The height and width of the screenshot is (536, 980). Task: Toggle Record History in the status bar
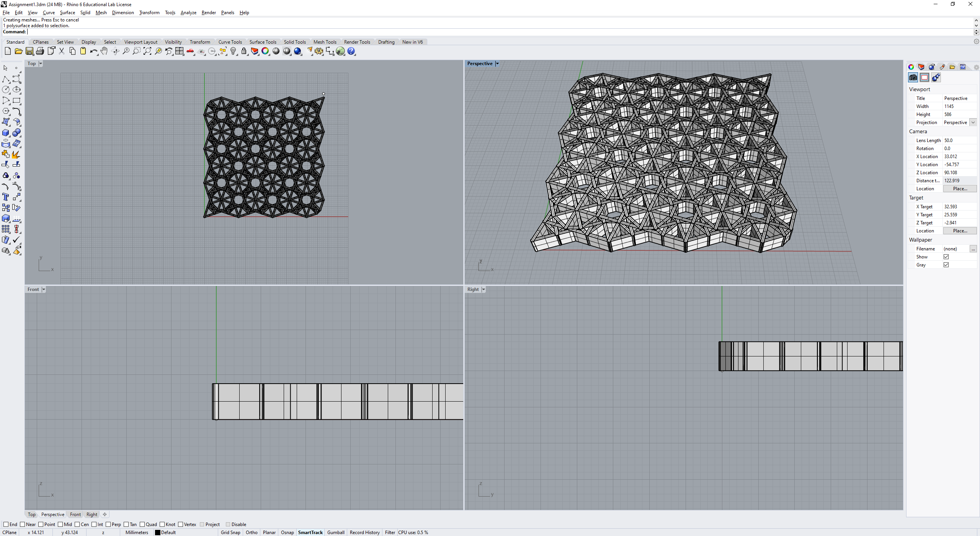364,533
